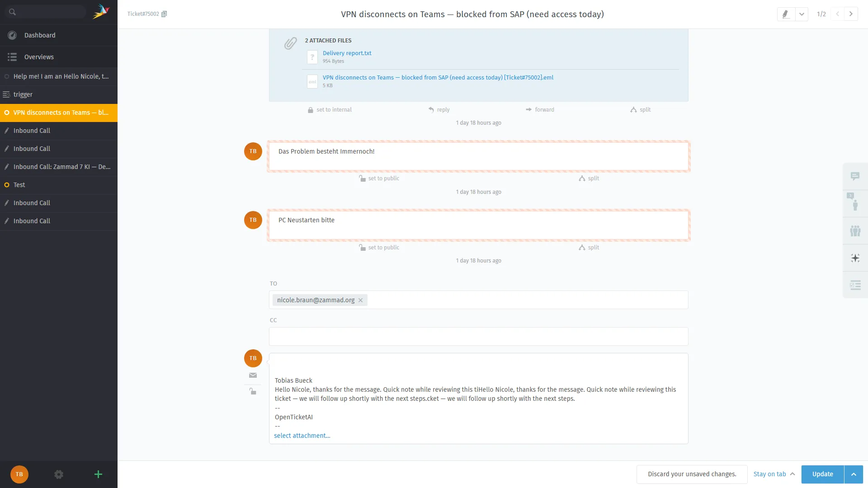Reply to the email article

(x=439, y=110)
